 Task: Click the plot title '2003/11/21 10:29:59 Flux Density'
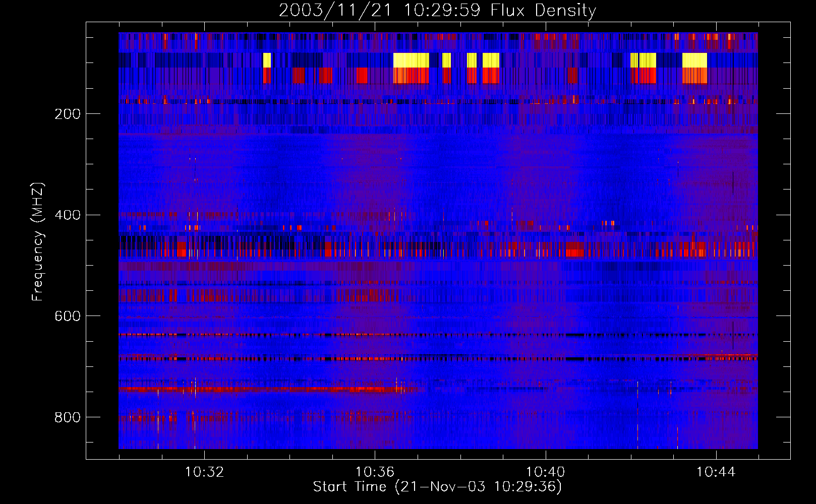click(x=437, y=11)
